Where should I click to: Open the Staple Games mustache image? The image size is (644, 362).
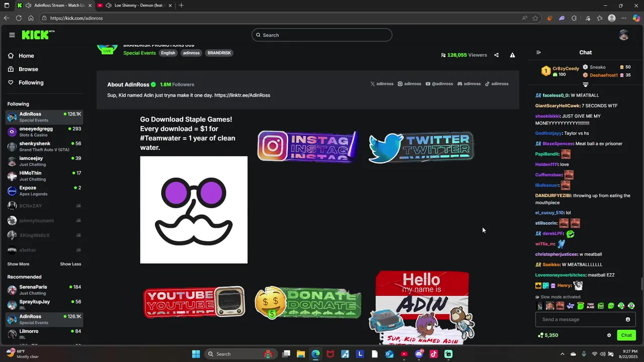click(194, 210)
